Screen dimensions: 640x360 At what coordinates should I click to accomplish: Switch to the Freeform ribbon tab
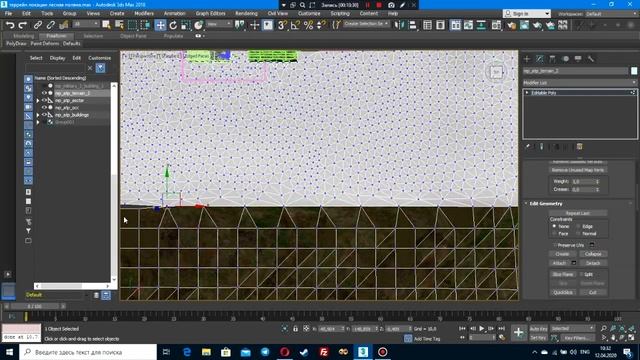(56, 36)
